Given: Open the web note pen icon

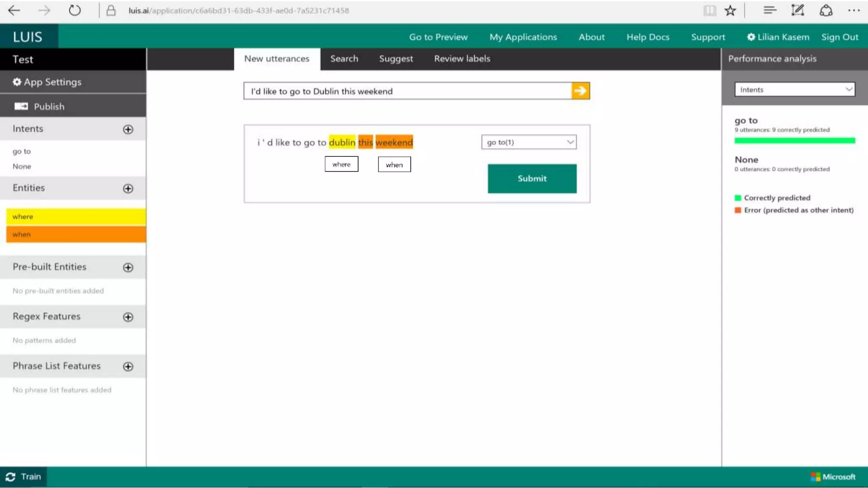Looking at the screenshot, I should tap(797, 11).
